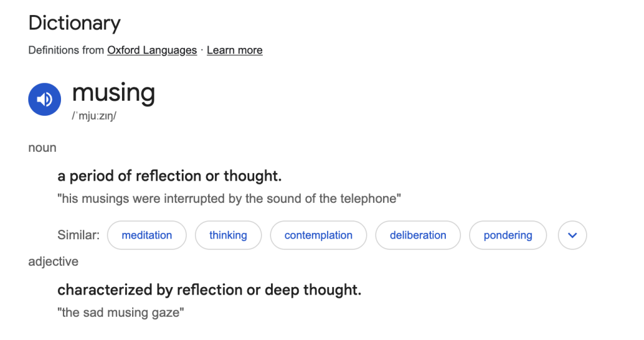Viewport: 644px width, 340px height.
Task: Expand more similar words with chevron
Action: coord(572,235)
